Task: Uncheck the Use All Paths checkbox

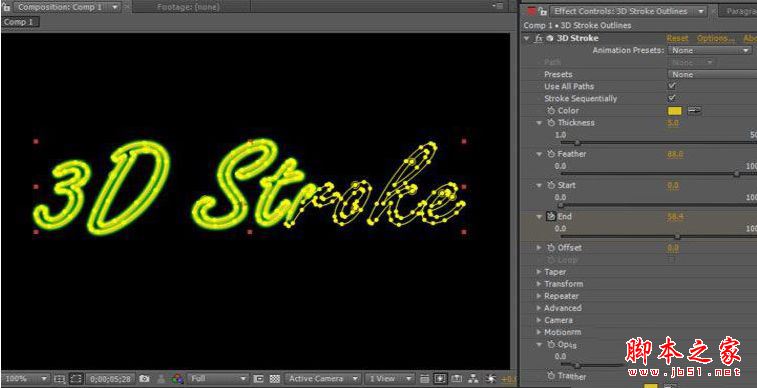Action: point(672,86)
